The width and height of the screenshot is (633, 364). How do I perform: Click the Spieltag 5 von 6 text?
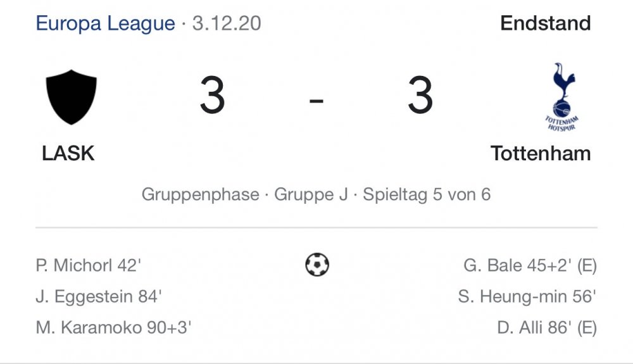pyautogui.click(x=427, y=194)
